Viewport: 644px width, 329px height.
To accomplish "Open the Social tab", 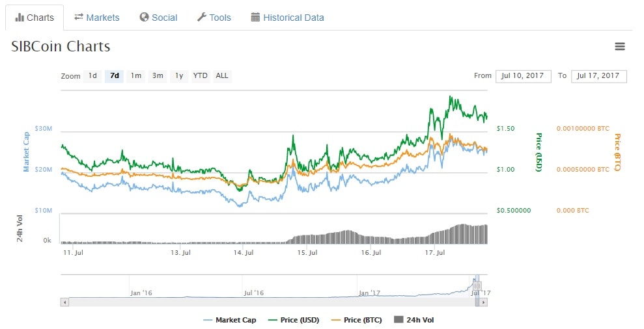I will click(158, 18).
